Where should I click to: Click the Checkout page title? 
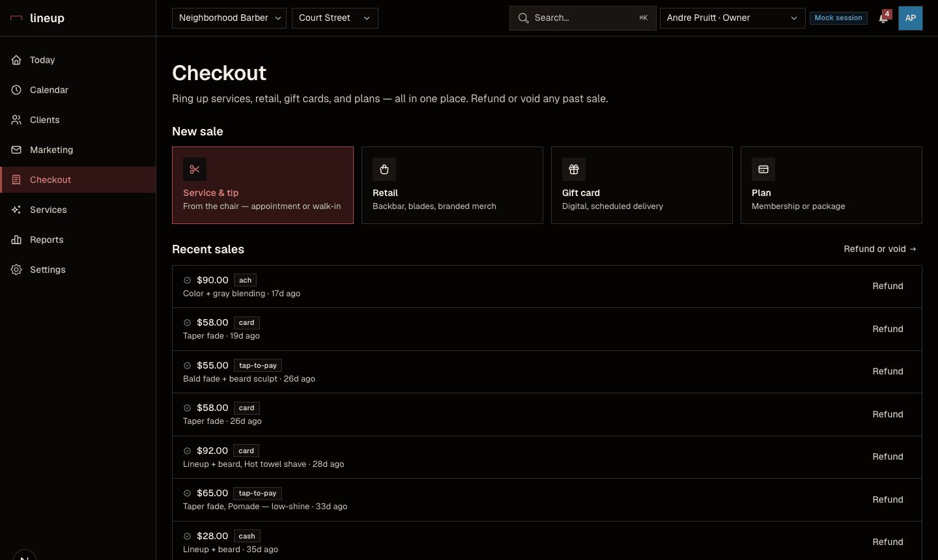pos(219,73)
